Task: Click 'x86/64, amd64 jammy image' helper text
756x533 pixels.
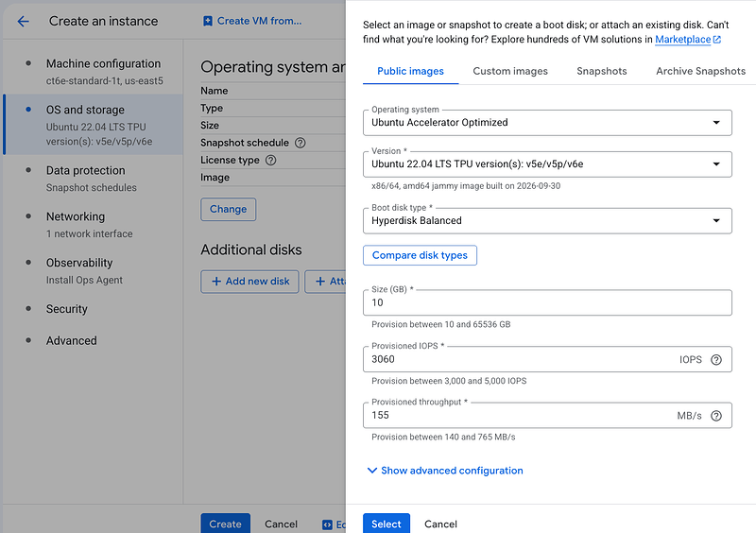Action: coord(466,186)
